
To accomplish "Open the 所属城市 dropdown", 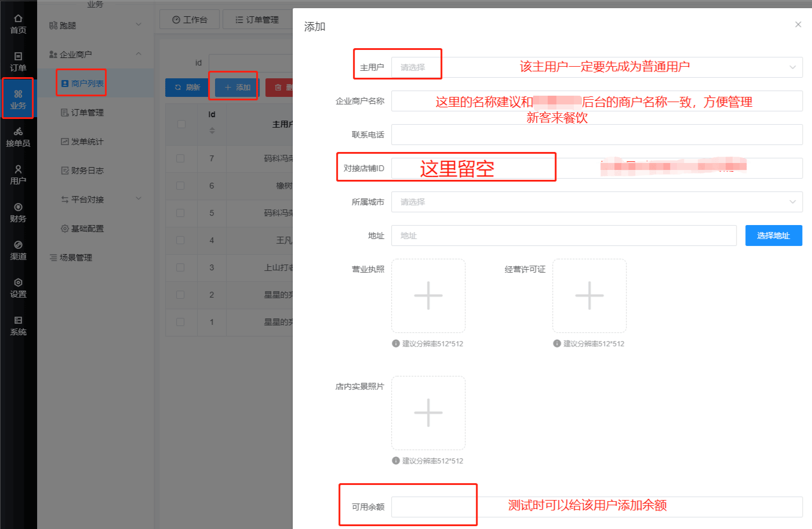I will click(x=596, y=202).
